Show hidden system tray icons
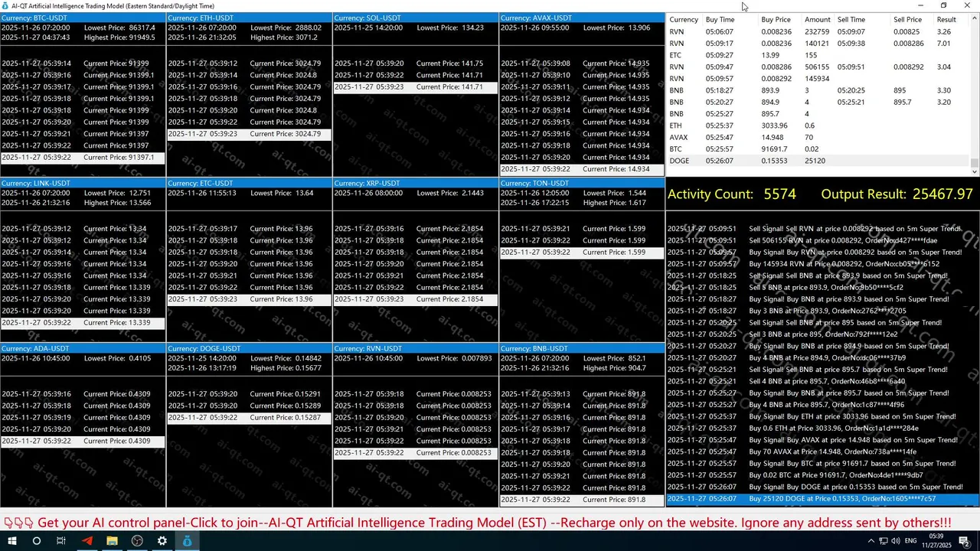 tap(871, 541)
